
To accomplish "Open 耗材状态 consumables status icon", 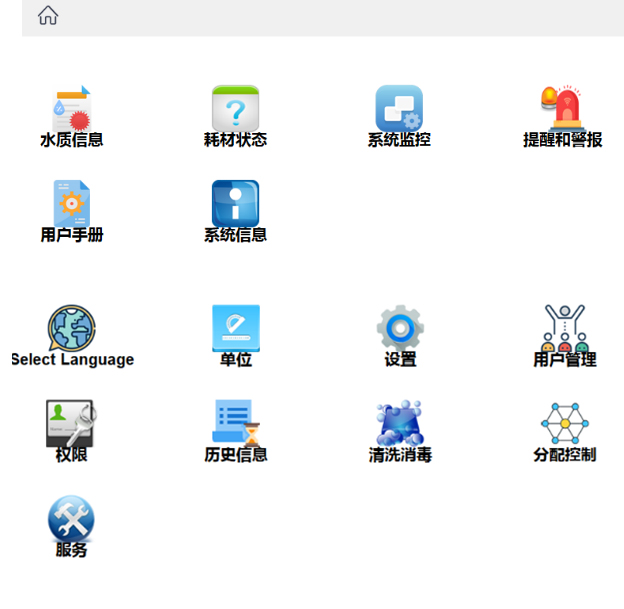I will click(235, 108).
